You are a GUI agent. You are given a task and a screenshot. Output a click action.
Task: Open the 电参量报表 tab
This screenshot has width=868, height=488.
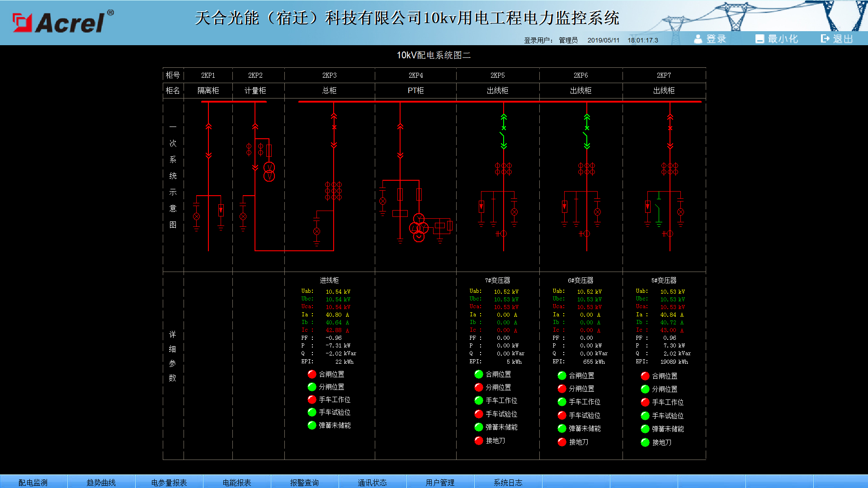click(169, 482)
